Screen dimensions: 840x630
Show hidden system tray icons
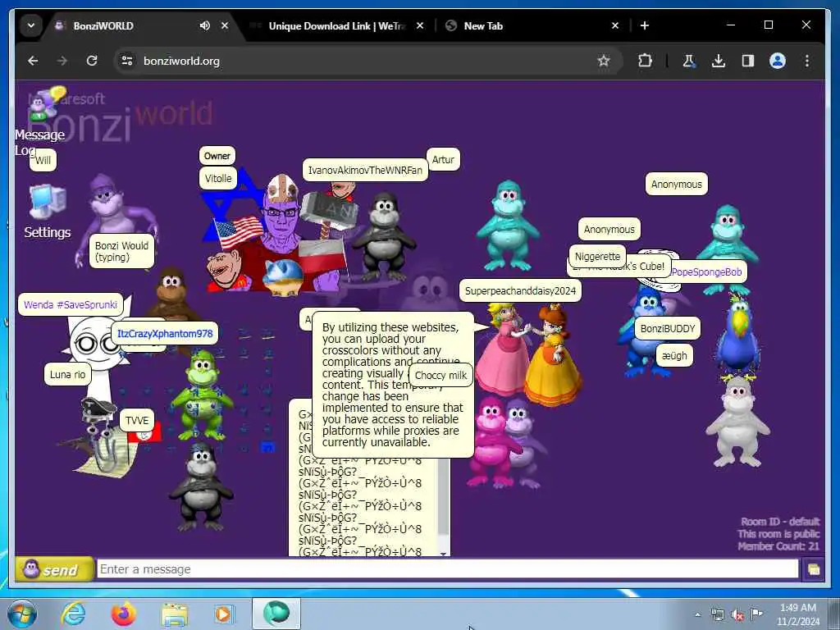pyautogui.click(x=697, y=614)
